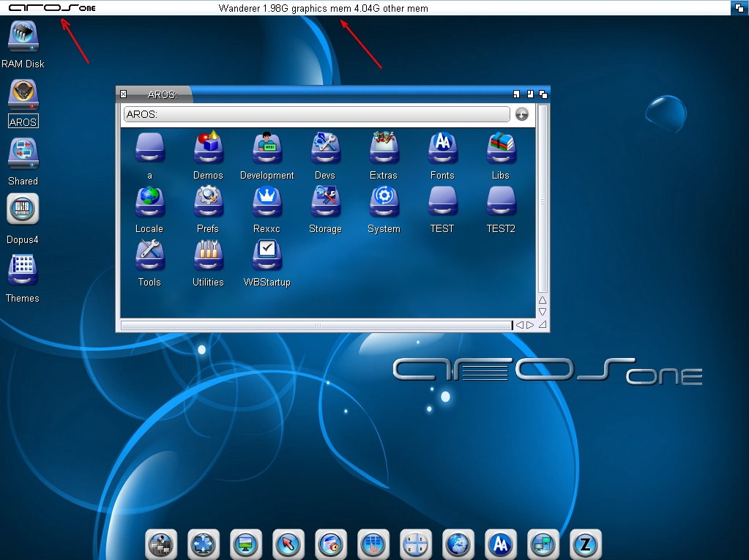Viewport: 749px width, 560px height.
Task: Launch Dopus4 from the desktop
Action: click(23, 210)
